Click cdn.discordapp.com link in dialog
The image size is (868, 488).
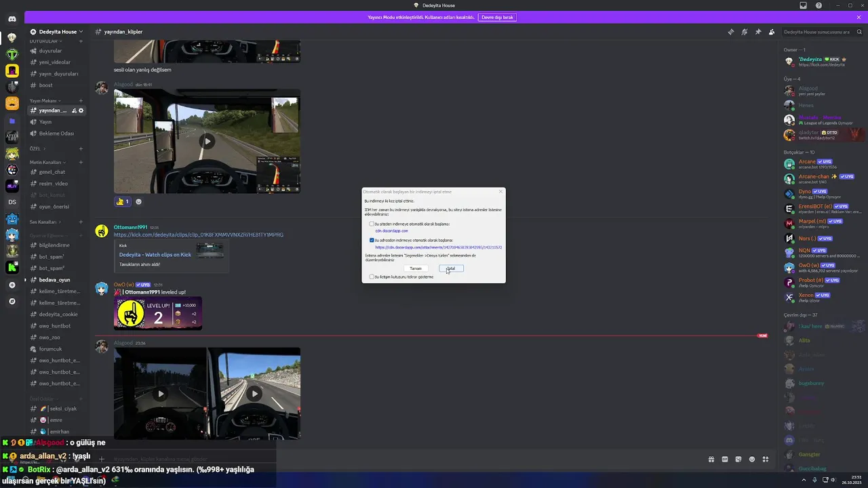point(391,231)
